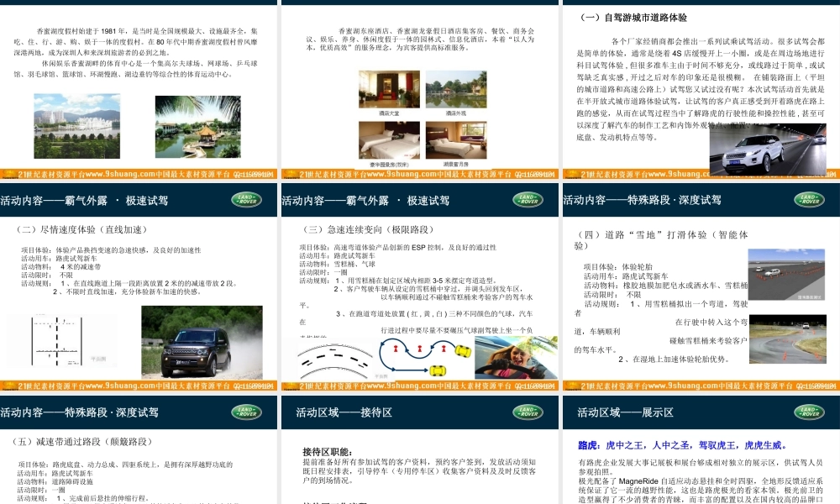Viewport: 840px width, 504px height.
Task: Open the 酒店外观 hotel exterior photo
Action: pyautogui.click(x=456, y=89)
